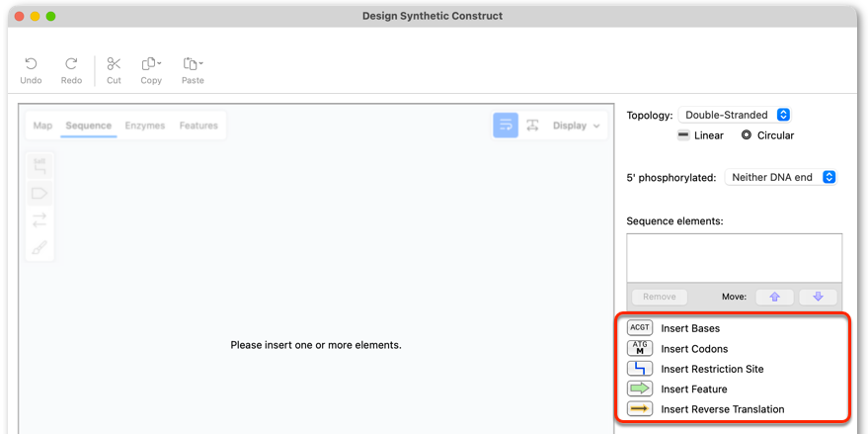Select the Circular topology option

pyautogui.click(x=767, y=135)
